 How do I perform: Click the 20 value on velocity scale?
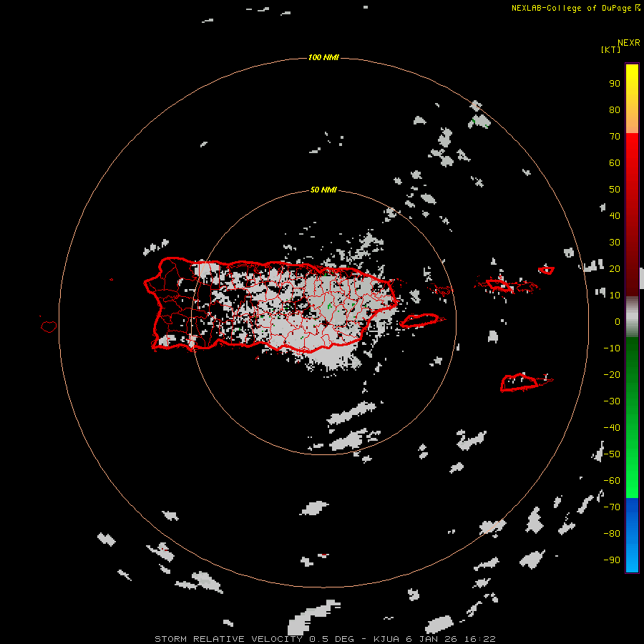pos(615,268)
